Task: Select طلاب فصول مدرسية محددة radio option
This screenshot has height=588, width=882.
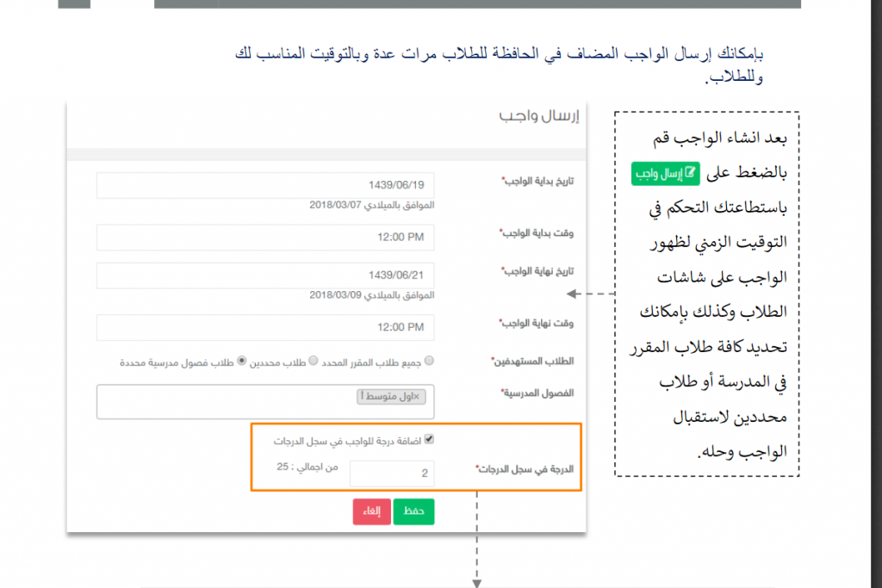Action: (x=241, y=361)
